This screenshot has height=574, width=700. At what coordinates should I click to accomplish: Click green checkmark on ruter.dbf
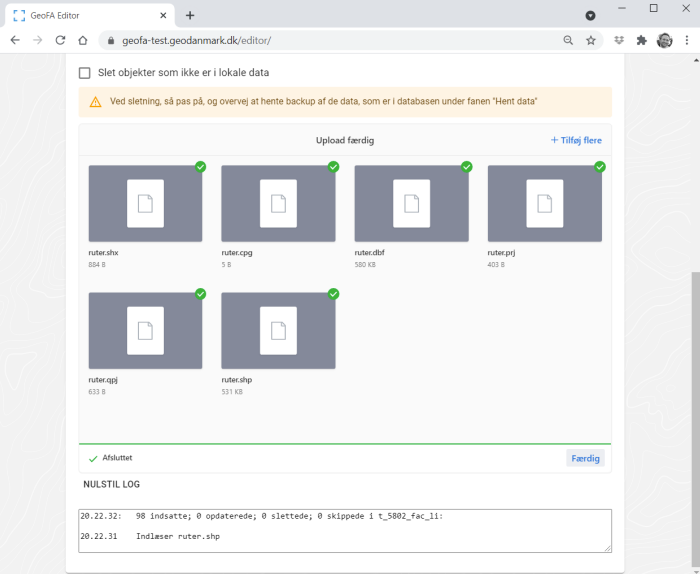467,167
